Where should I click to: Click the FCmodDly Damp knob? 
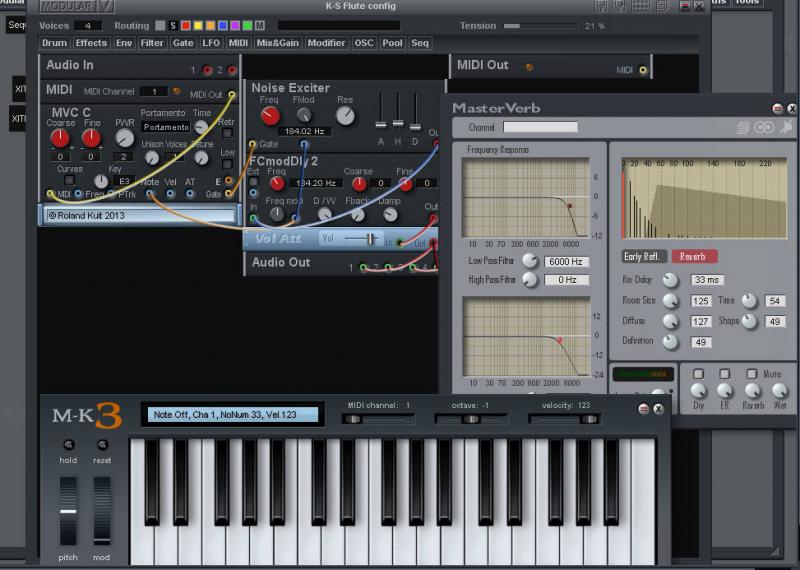coord(390,214)
